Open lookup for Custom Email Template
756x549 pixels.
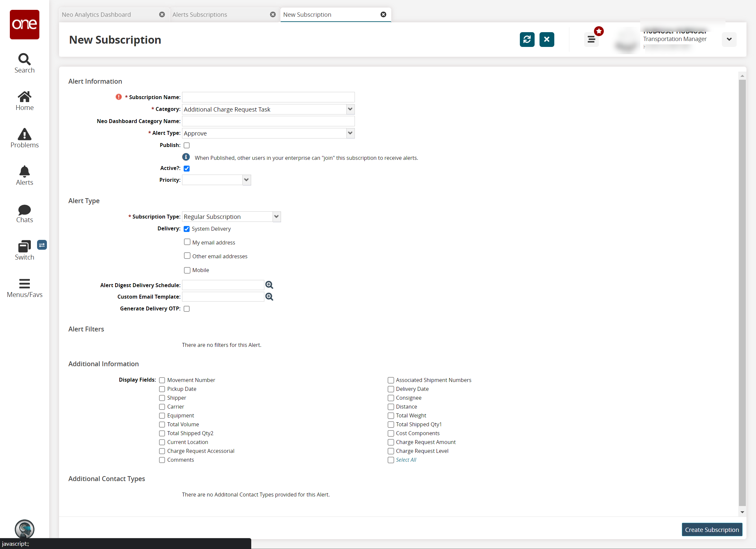[269, 297]
